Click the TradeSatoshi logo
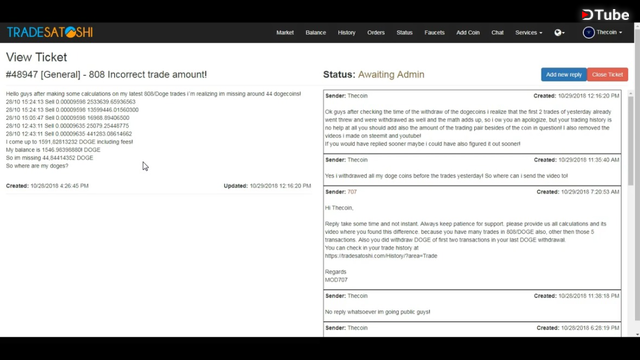 (x=50, y=32)
